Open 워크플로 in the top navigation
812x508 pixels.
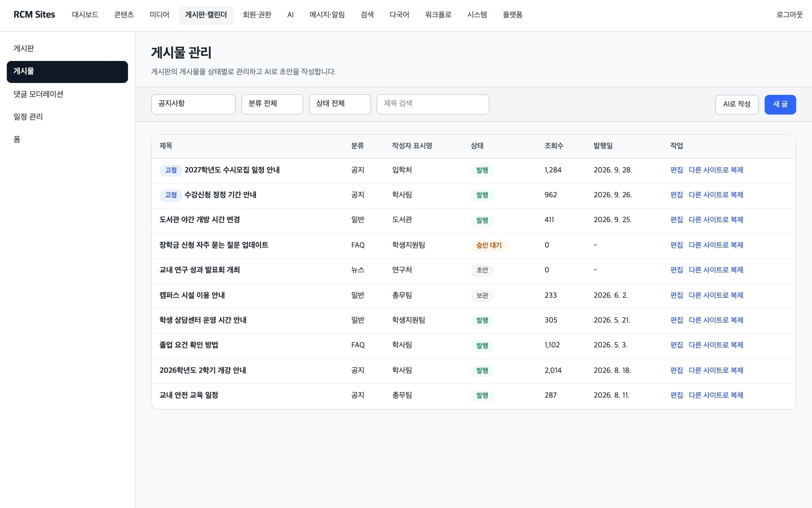point(438,15)
